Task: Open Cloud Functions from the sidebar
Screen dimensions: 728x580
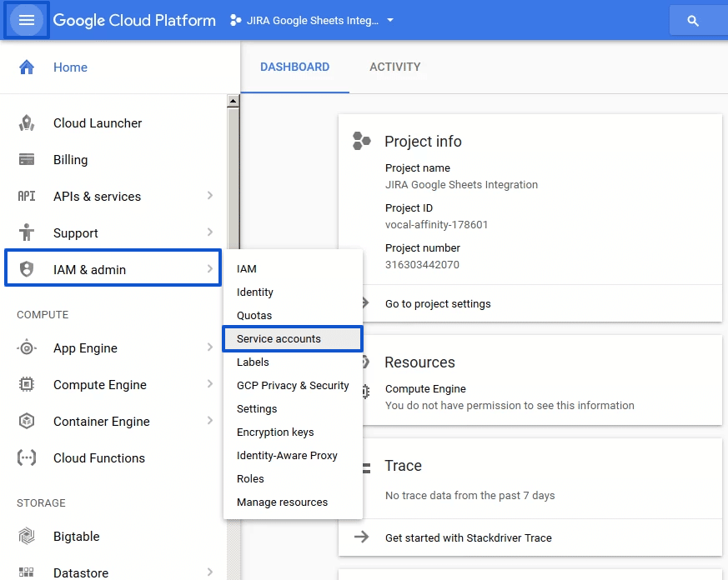Action: [x=99, y=458]
